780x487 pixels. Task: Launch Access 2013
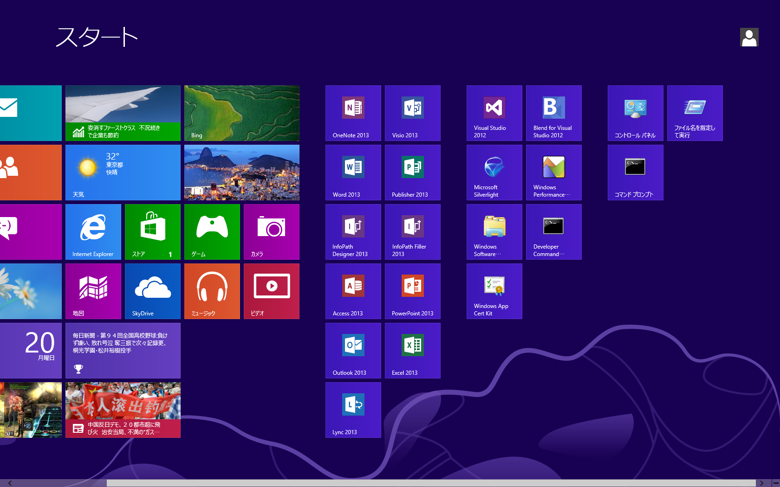(x=353, y=291)
